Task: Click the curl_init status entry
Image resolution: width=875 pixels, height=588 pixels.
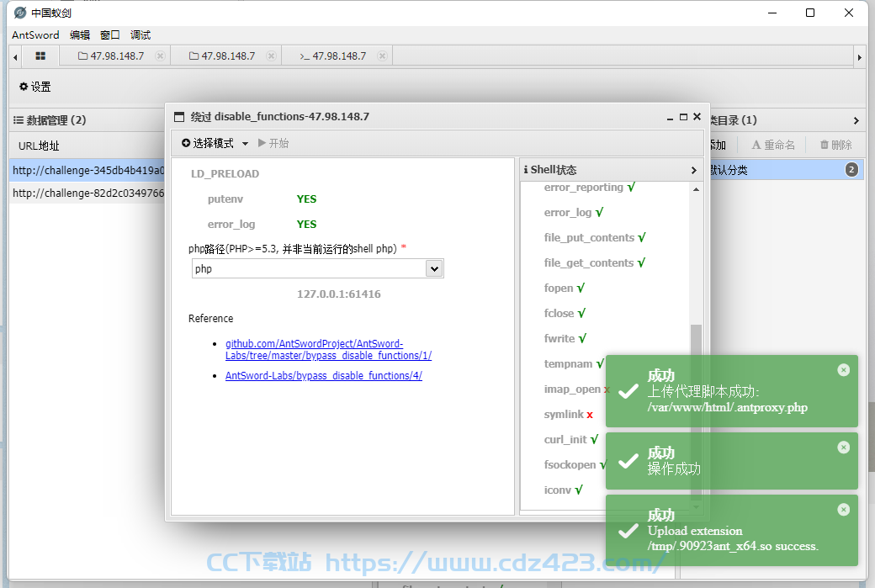Action: tap(571, 439)
